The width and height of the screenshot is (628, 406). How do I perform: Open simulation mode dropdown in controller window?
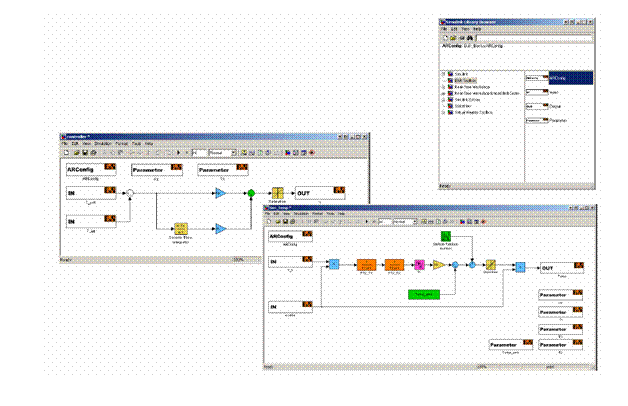click(233, 153)
